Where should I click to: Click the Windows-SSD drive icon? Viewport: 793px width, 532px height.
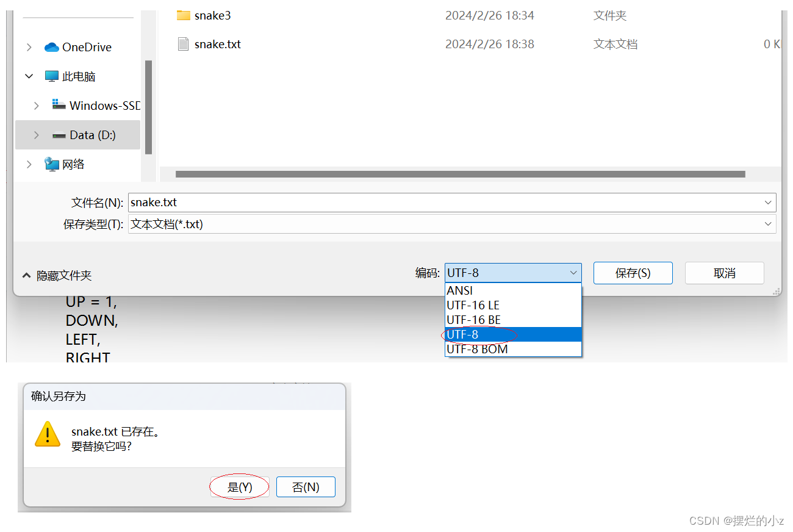click(x=59, y=105)
